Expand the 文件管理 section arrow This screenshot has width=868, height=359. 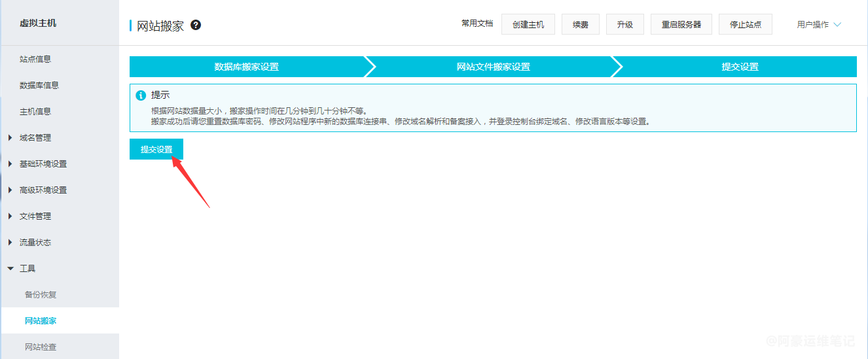(x=10, y=216)
